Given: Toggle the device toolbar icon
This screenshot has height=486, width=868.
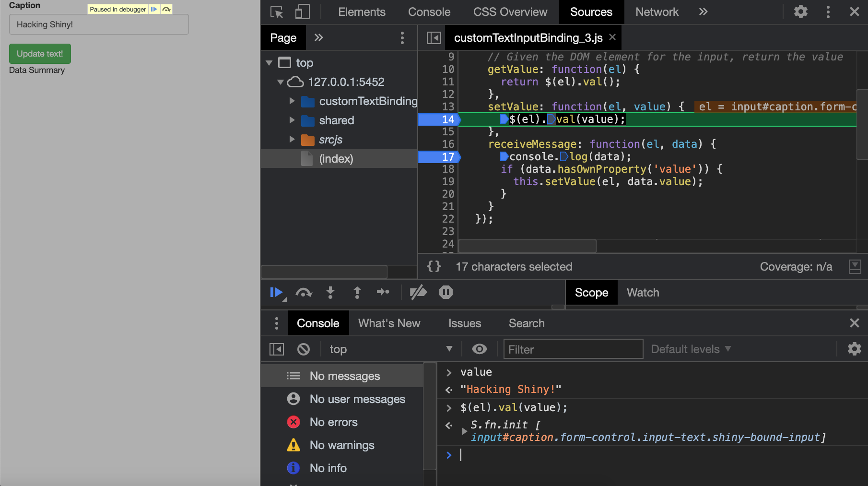Looking at the screenshot, I should 302,12.
